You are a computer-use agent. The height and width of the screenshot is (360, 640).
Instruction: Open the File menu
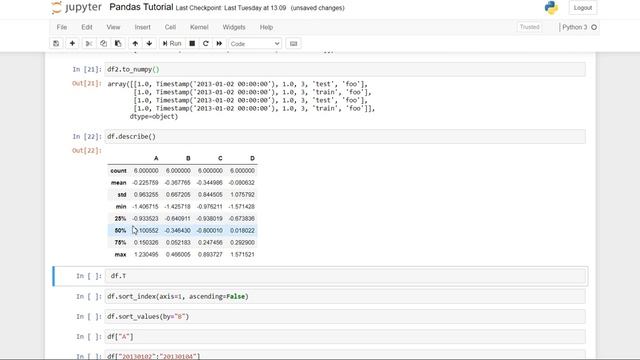[62, 27]
